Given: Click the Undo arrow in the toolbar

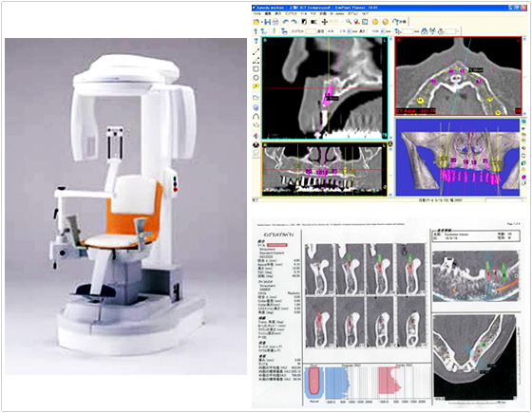Looking at the screenshot, I should 286,22.
